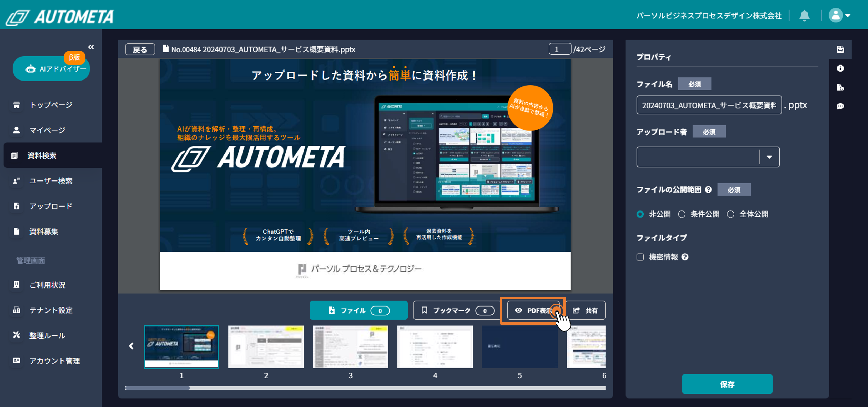Select the 非公開 radio button
The width and height of the screenshot is (868, 407).
click(640, 214)
